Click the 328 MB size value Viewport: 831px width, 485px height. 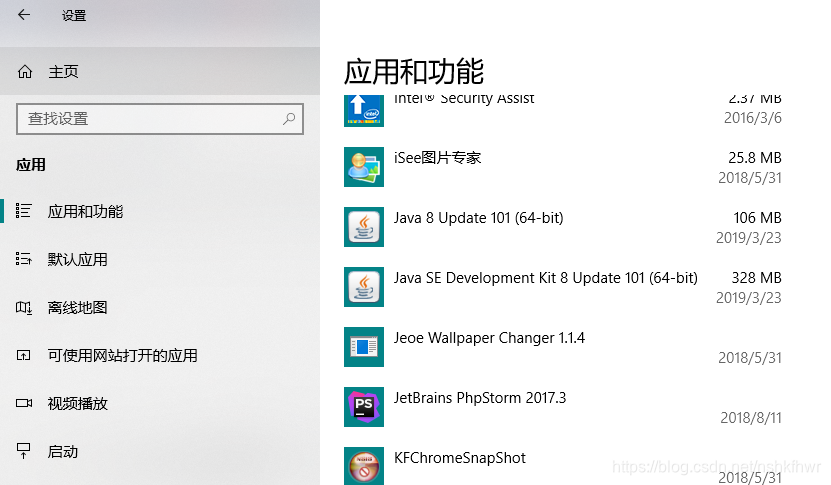pyautogui.click(x=756, y=278)
